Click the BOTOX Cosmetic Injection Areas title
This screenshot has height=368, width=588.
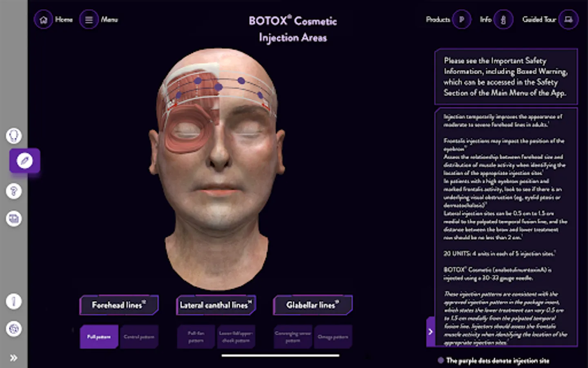click(293, 29)
